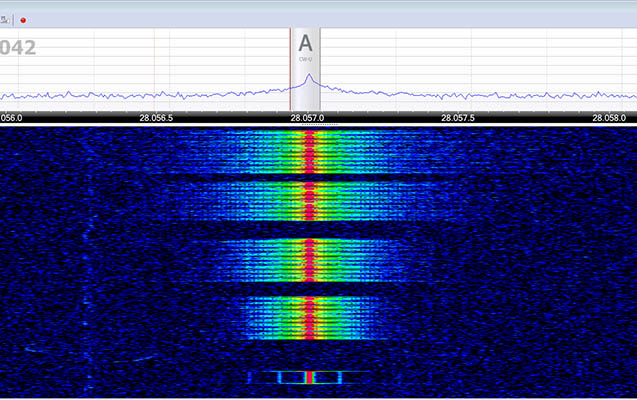Click the toolbar icon left of record
Viewport: 637px width, 400px height.
7,19
